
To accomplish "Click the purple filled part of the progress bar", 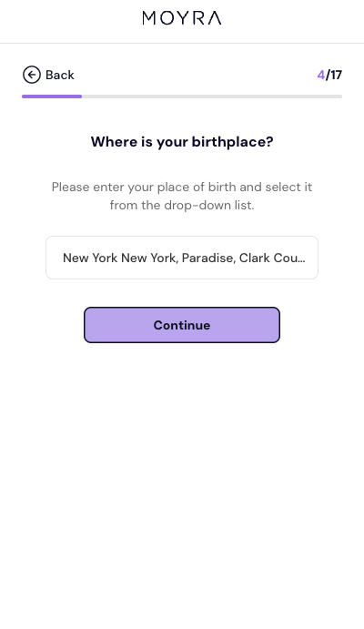I will tap(52, 96).
